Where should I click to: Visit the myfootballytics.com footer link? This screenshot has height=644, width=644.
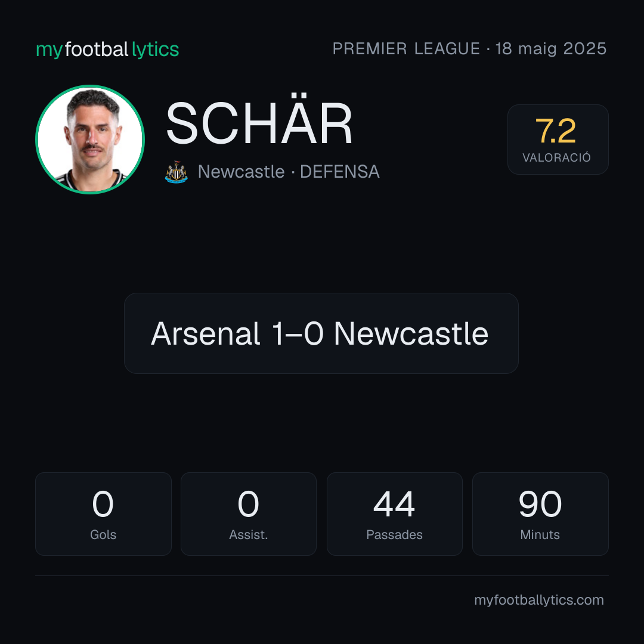point(539,600)
